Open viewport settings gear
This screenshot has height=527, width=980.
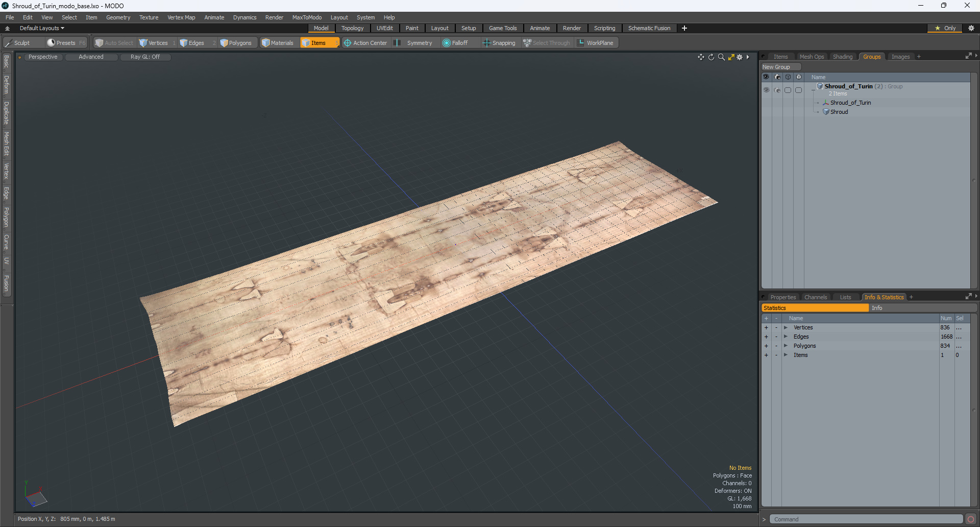click(x=740, y=57)
